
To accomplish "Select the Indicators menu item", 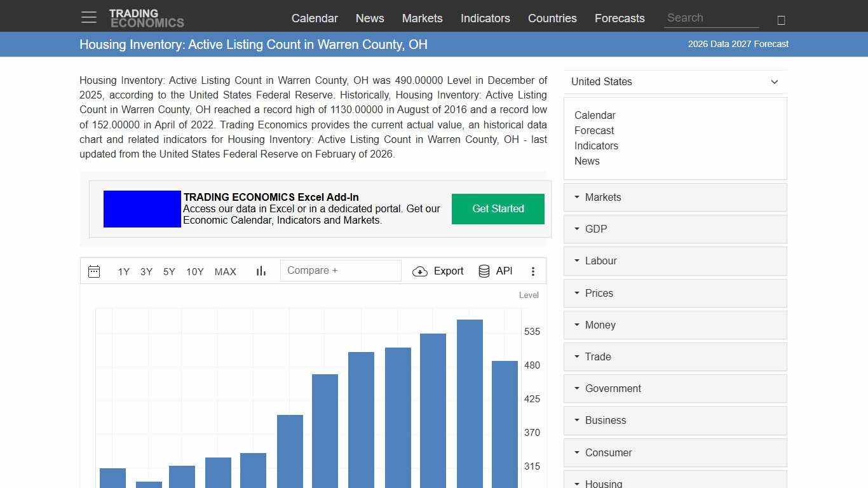I will pyautogui.click(x=485, y=18).
